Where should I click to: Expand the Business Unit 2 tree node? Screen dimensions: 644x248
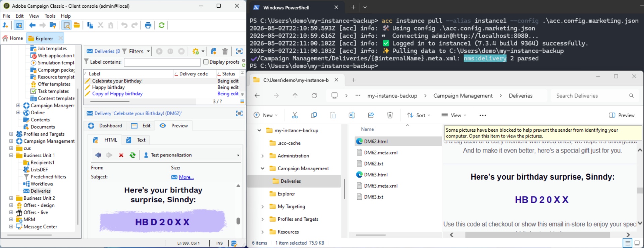pyautogui.click(x=11, y=198)
